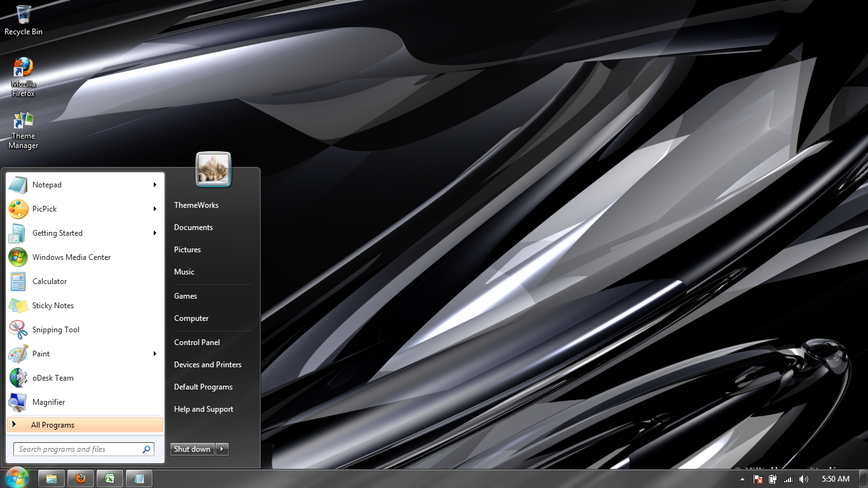Select the Recycle Bin desktop icon
868x488 pixels.
coord(24,20)
